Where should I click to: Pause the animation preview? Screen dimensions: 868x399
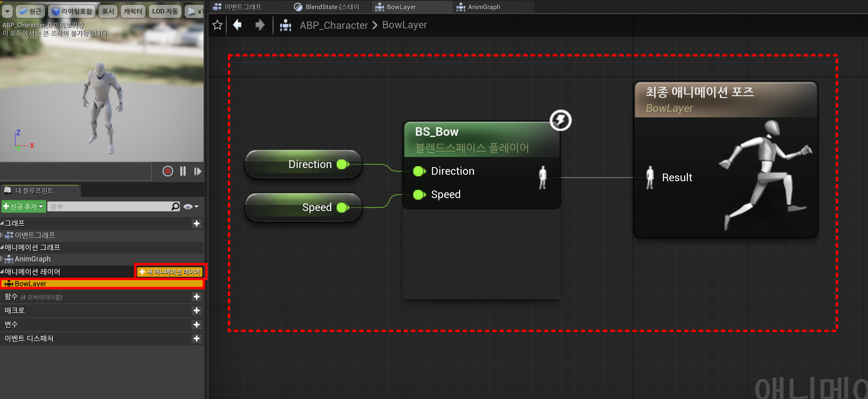point(183,171)
